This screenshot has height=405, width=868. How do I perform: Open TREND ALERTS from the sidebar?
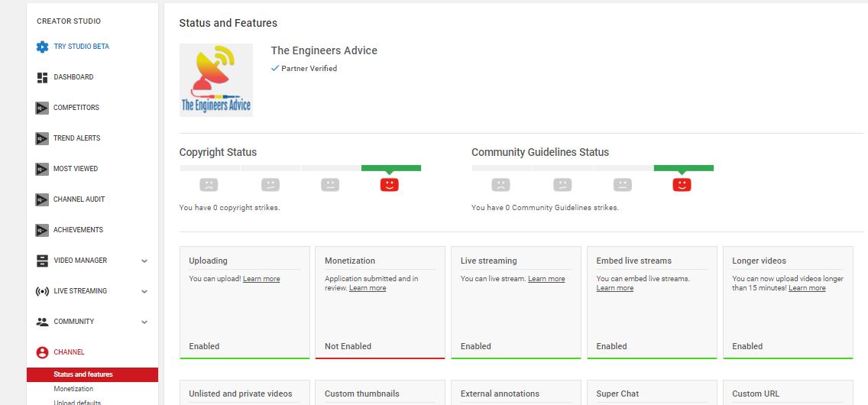click(x=77, y=138)
